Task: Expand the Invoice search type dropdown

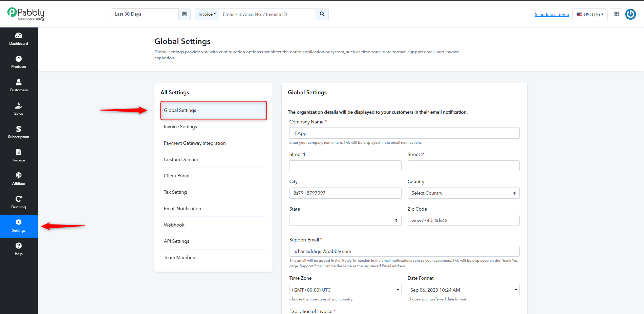Action: tap(207, 14)
